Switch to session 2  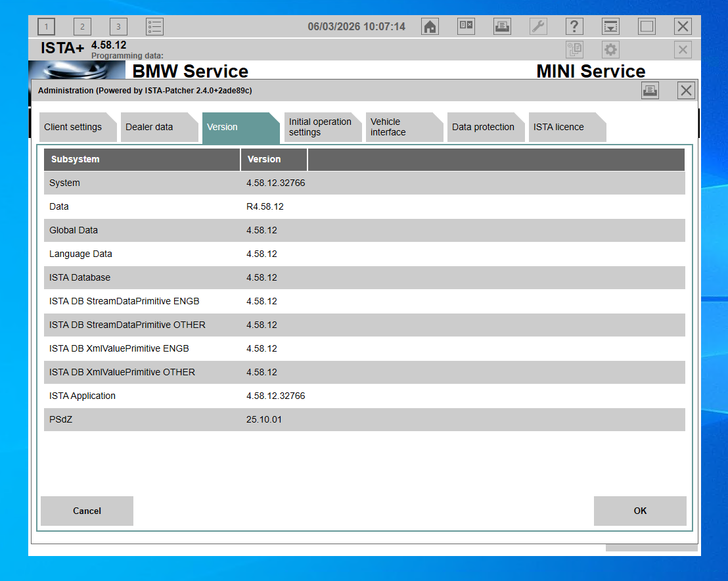[x=82, y=26]
